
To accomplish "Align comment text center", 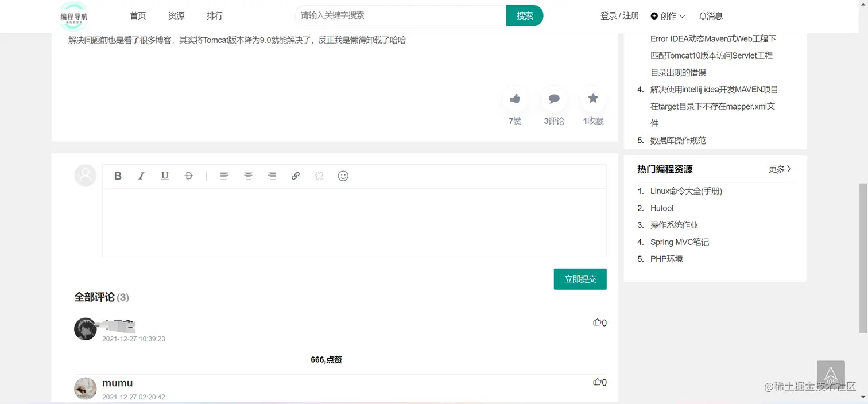I will click(248, 176).
